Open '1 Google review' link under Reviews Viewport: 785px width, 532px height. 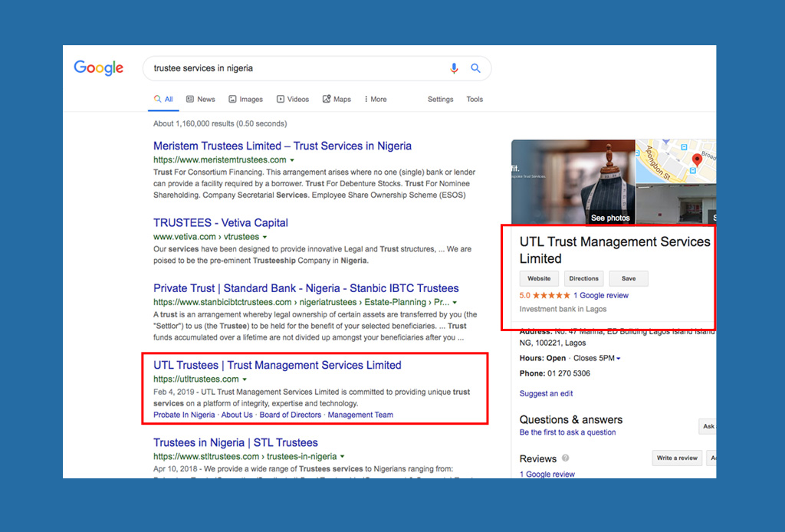point(547,474)
